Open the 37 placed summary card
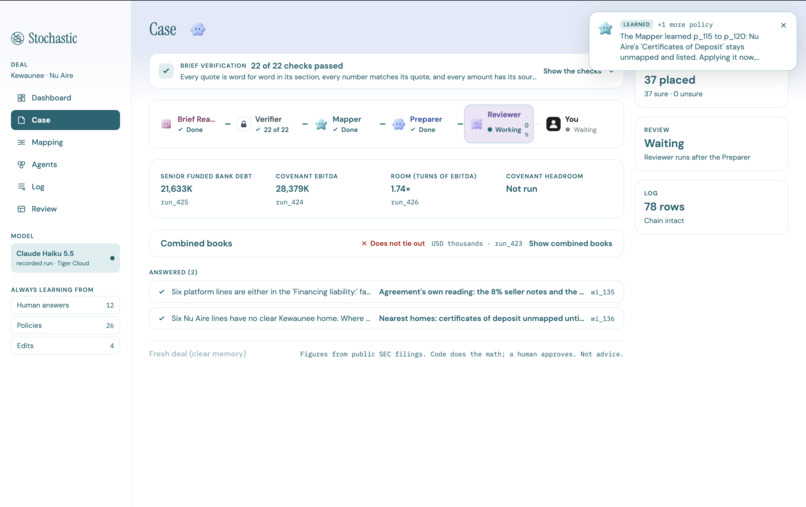The image size is (806, 507). coord(711,86)
